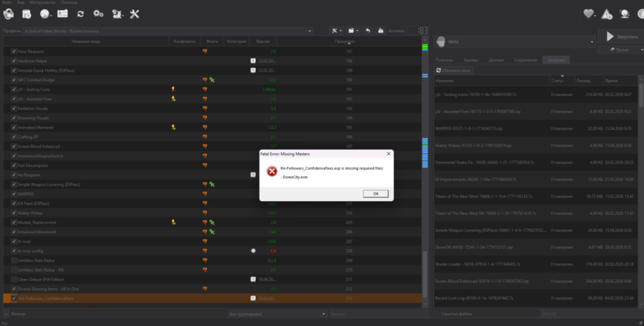Screen dimensions: 644x326
Task: Open profiles via the ID card icon
Action: pos(62,14)
